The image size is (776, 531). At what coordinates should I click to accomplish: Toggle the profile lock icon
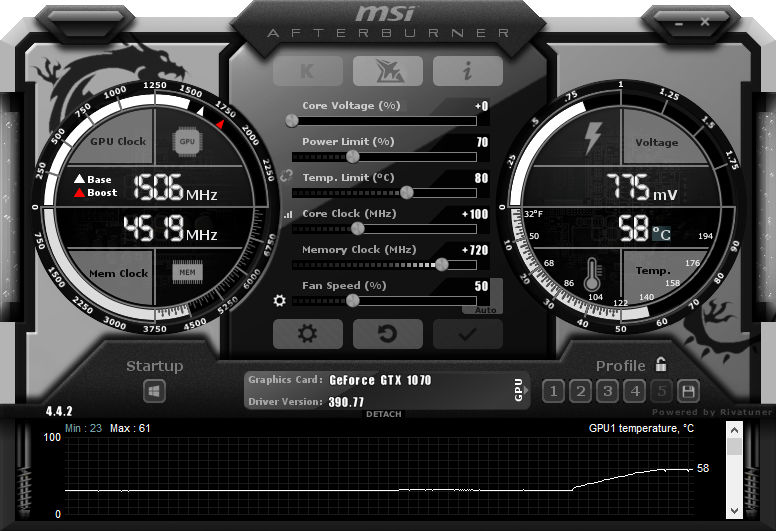click(661, 365)
